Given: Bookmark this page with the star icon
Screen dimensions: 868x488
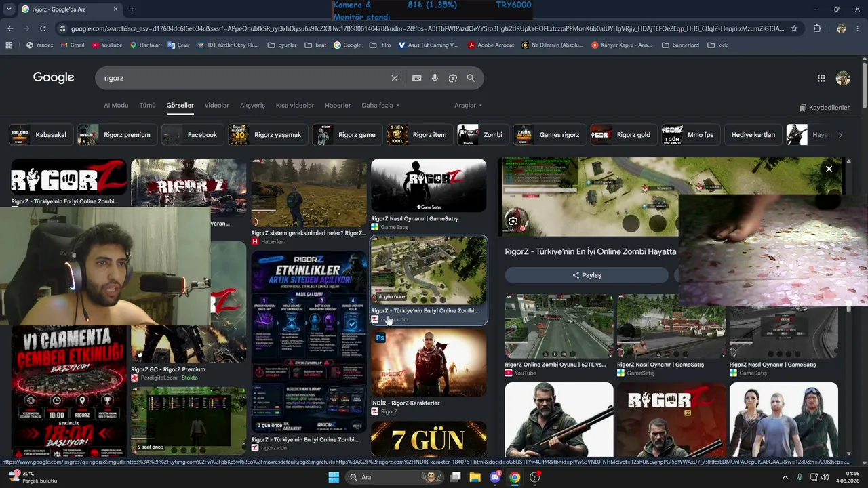Looking at the screenshot, I should coord(794,28).
